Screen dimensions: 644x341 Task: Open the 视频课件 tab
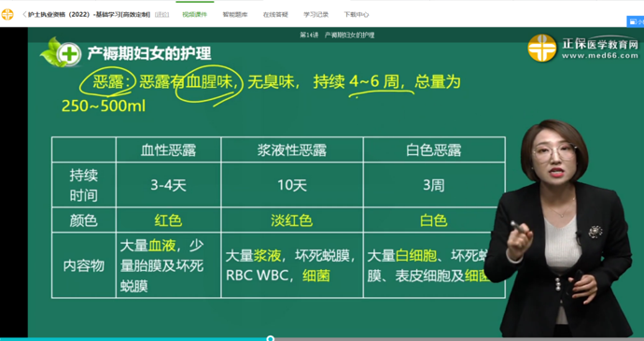195,14
